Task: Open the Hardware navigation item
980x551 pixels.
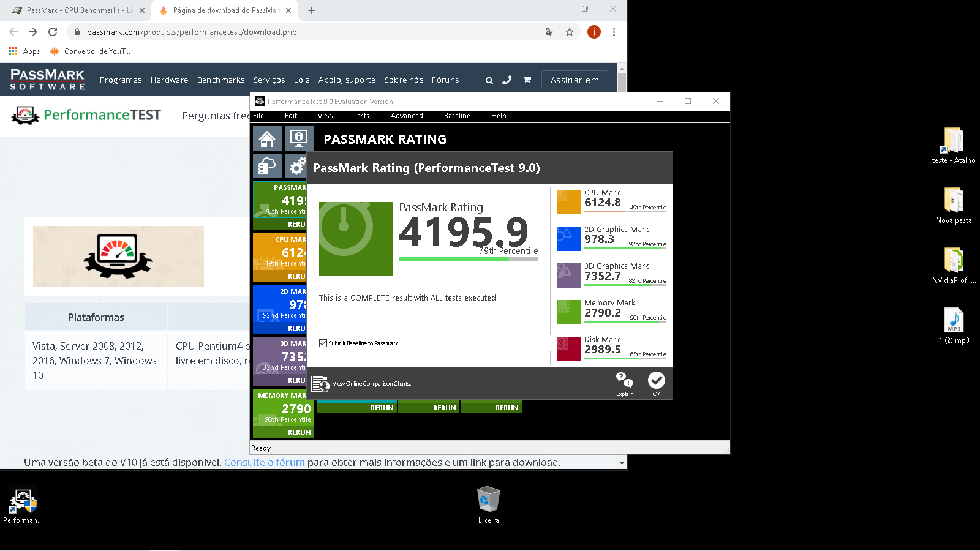Action: pyautogui.click(x=169, y=80)
